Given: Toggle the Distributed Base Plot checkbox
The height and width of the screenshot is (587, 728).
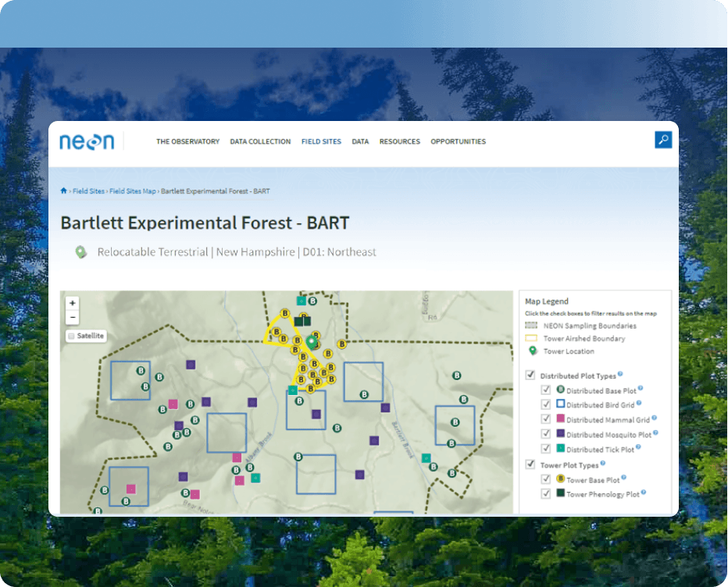Looking at the screenshot, I should tap(546, 390).
